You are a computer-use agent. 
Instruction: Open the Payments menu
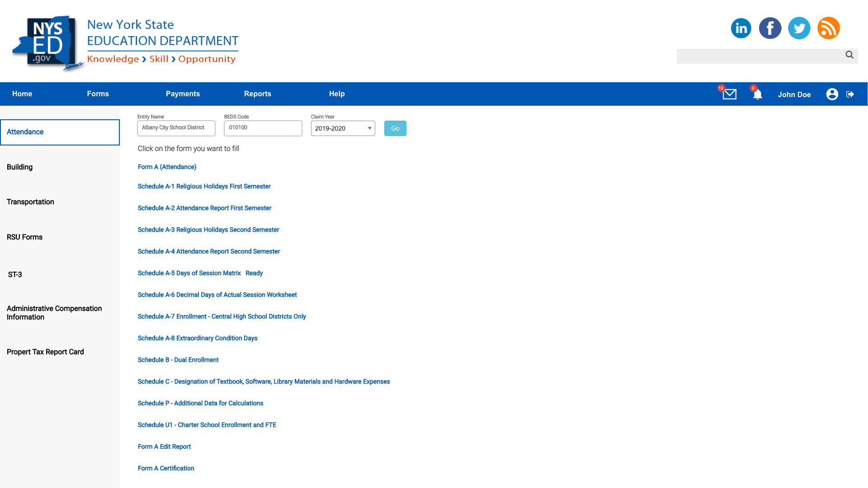183,94
